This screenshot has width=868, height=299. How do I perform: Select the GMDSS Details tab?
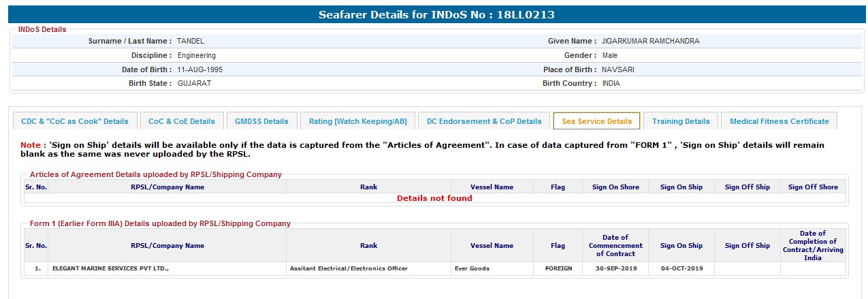coord(261,121)
